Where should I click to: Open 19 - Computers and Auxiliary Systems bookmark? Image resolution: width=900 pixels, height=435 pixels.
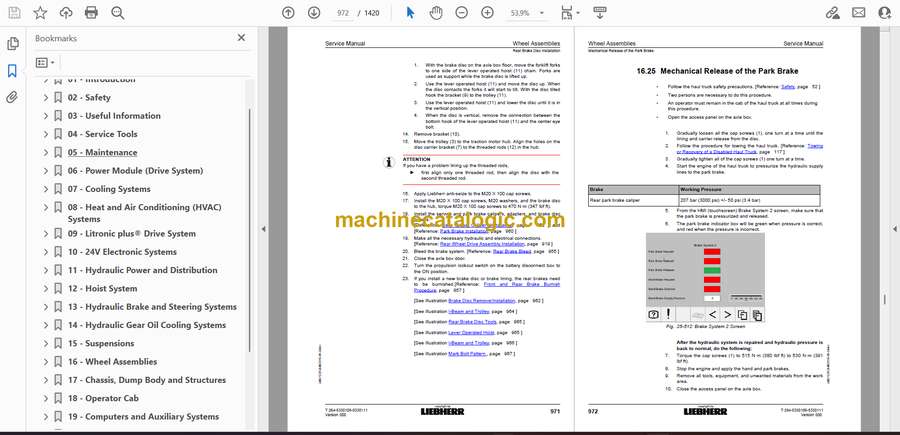click(x=143, y=417)
